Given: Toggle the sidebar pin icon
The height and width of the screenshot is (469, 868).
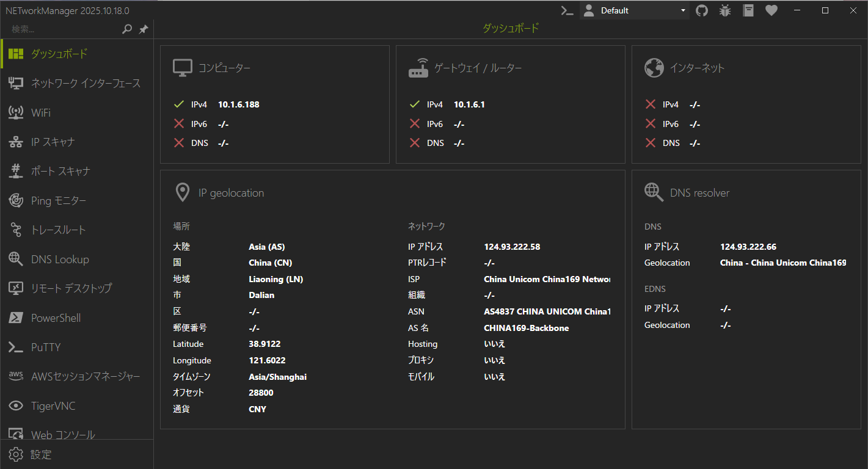Looking at the screenshot, I should [143, 29].
